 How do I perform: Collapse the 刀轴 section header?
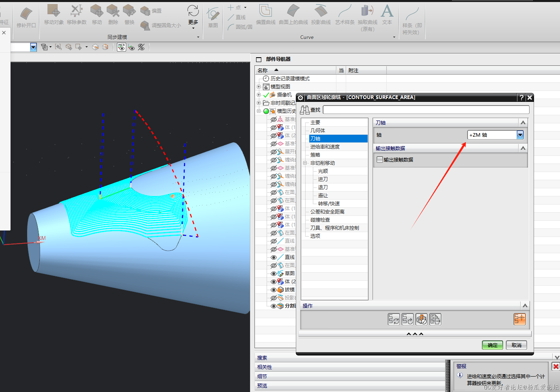523,123
